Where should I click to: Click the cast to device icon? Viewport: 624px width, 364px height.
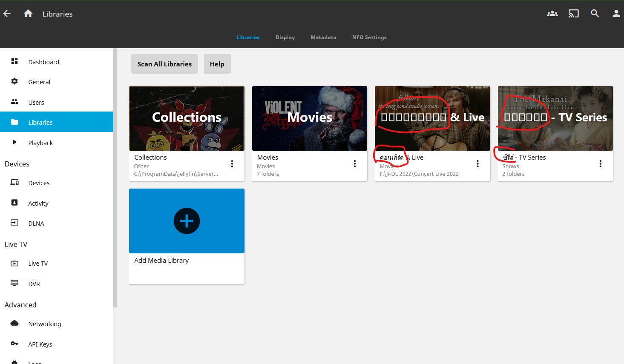coord(573,14)
